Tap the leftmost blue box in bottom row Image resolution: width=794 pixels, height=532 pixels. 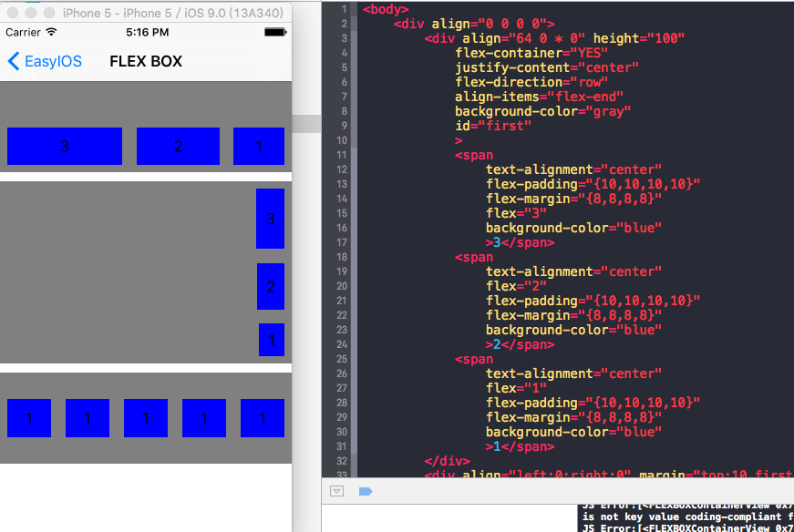[29, 418]
